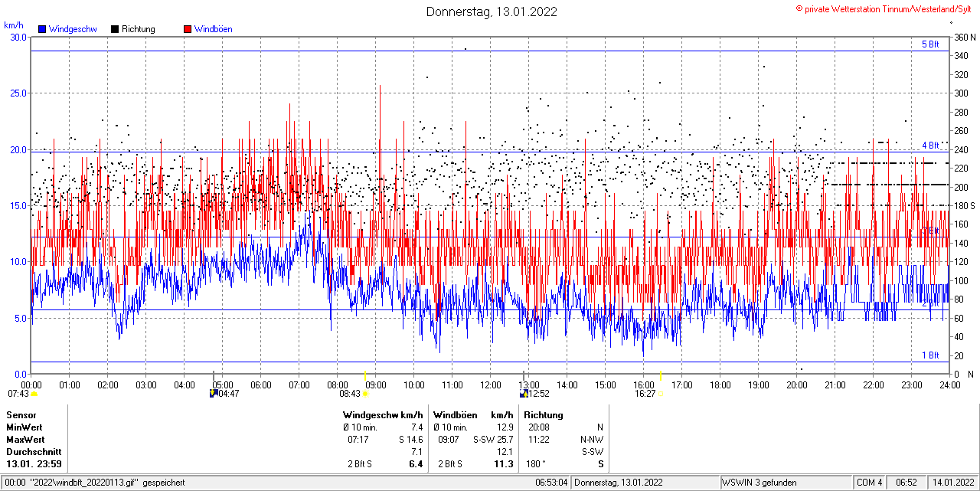Click the moonrise icon beside 12:52
Viewport: 980px width, 491px height.
[524, 394]
